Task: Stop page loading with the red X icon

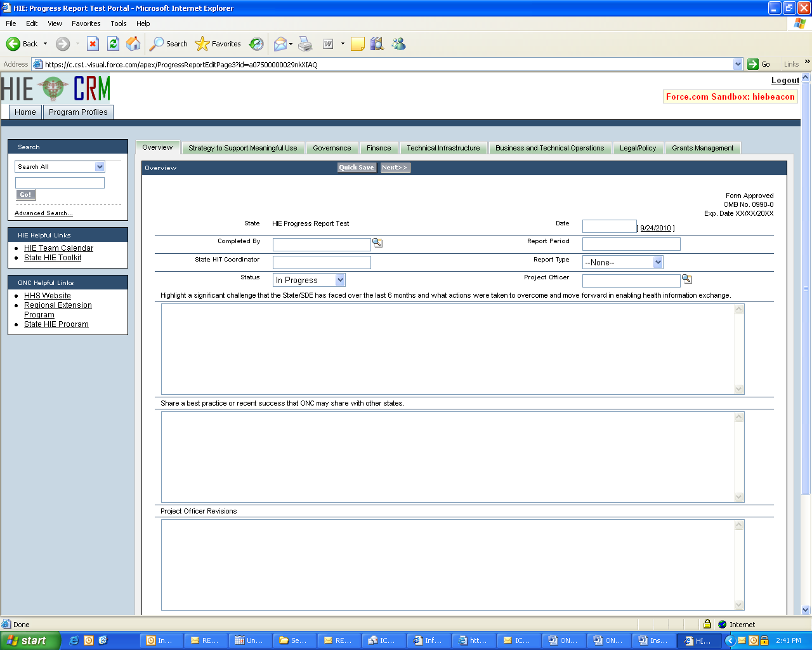Action: (x=93, y=44)
